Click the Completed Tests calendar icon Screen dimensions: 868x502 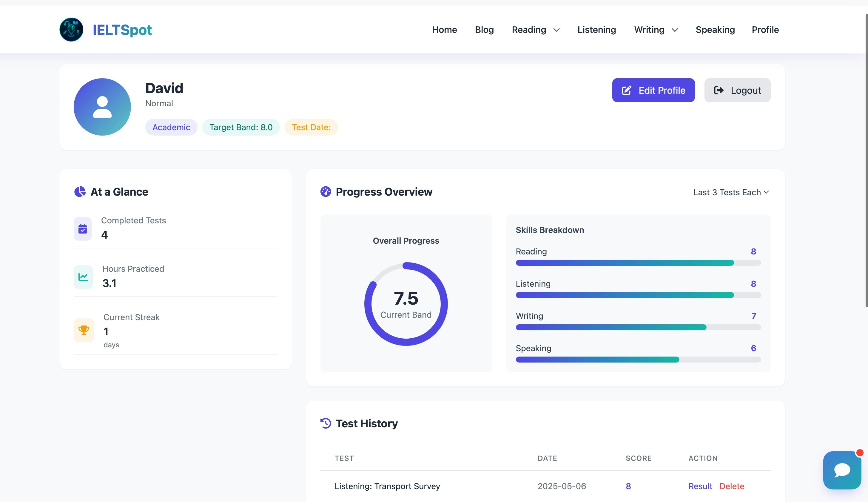pos(83,228)
